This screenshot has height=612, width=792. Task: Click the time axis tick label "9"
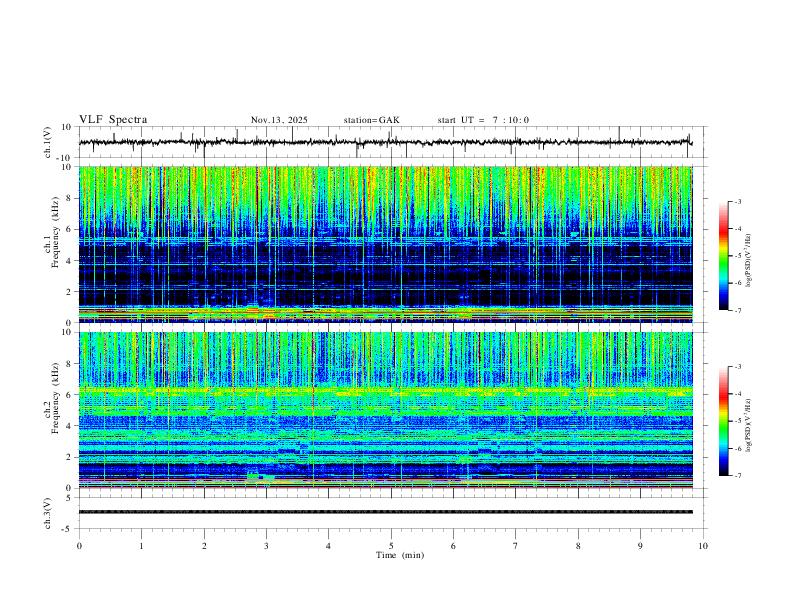(640, 546)
